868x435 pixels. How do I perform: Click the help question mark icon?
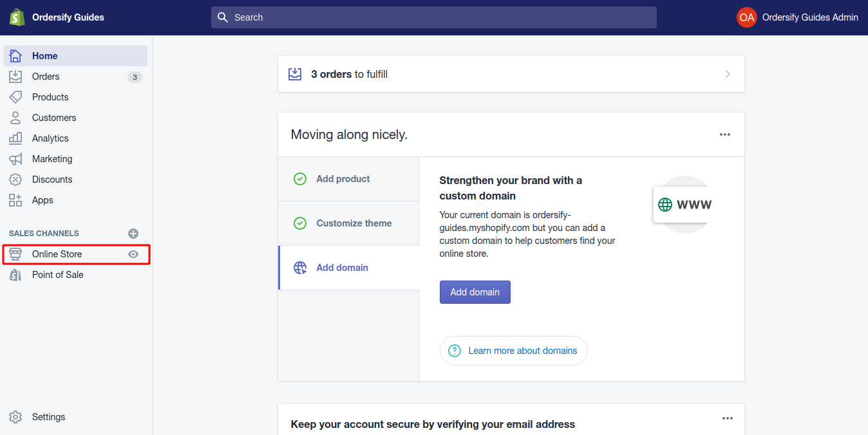click(x=455, y=351)
